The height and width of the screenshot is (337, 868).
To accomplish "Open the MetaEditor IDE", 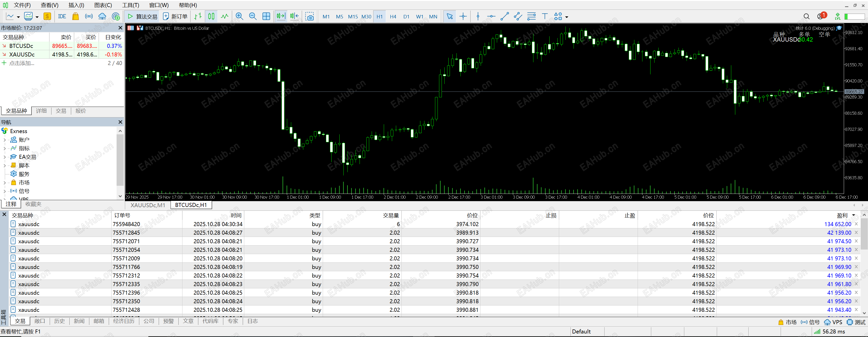I will 62,16.
